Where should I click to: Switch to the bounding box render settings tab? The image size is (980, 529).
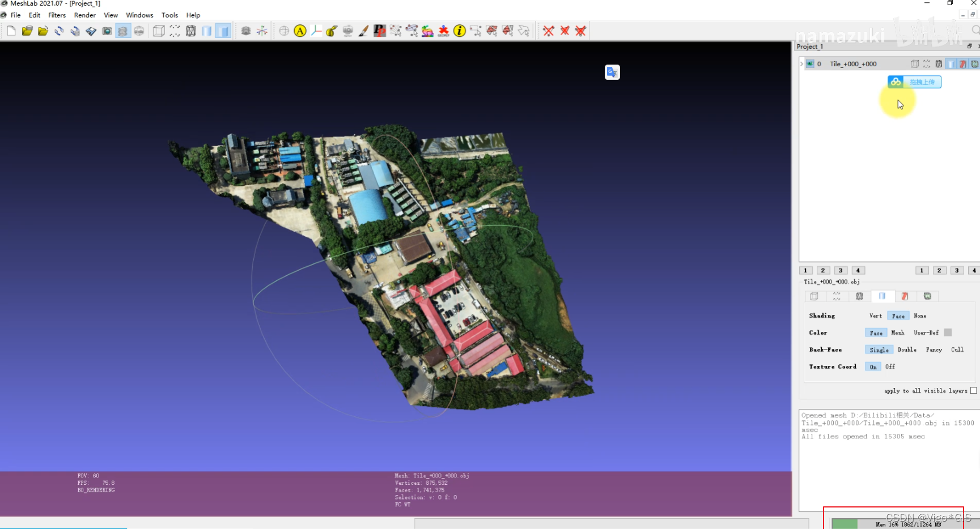point(814,296)
